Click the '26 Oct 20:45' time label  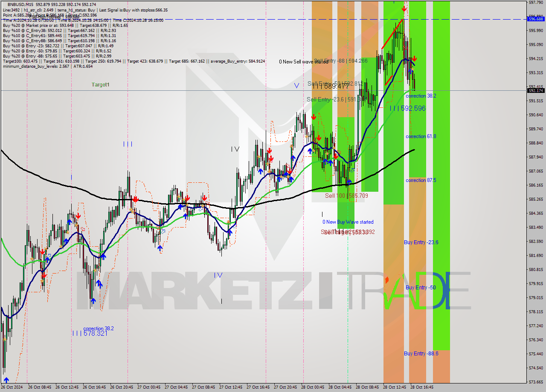coord(122,387)
